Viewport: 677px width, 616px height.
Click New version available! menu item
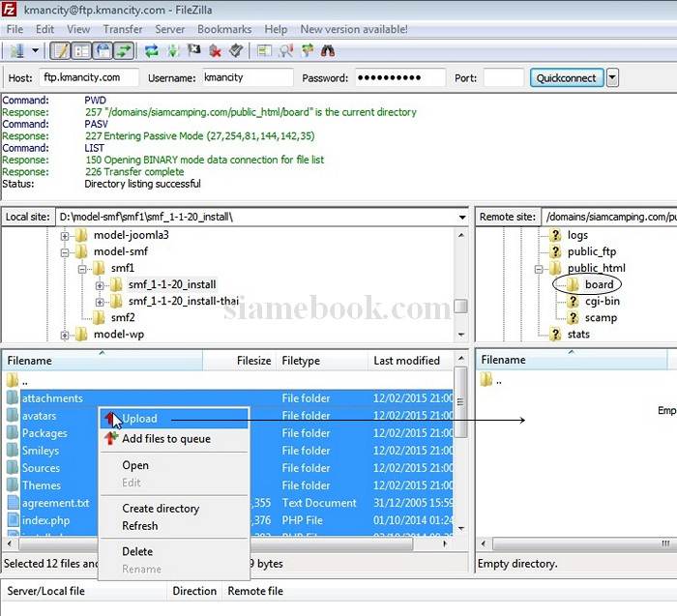point(354,29)
